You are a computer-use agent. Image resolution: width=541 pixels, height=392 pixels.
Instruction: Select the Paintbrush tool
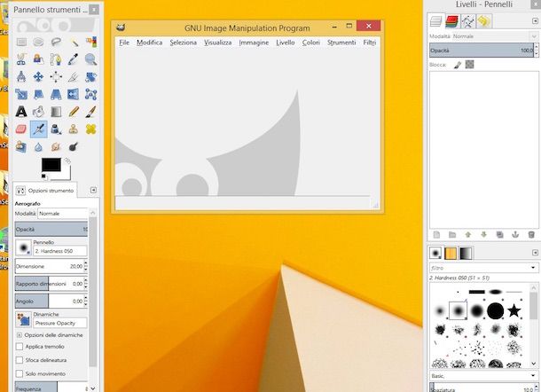click(x=91, y=112)
